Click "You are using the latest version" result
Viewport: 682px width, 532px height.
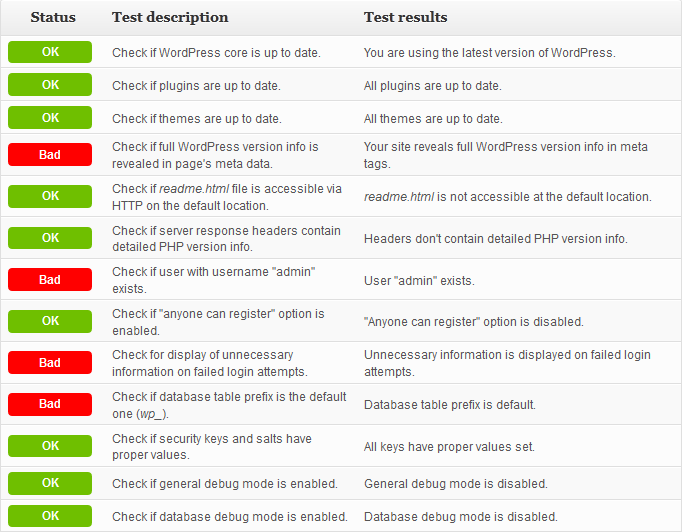pos(489,52)
